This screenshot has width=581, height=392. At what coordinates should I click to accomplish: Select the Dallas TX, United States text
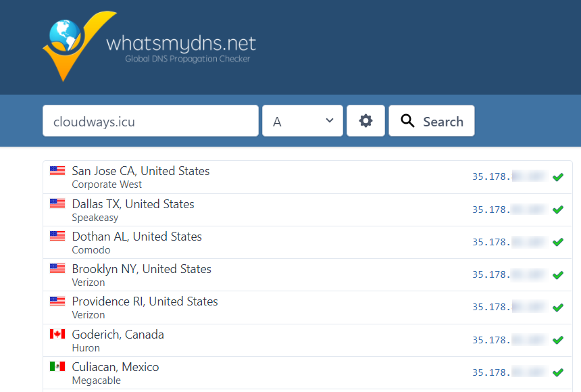[133, 204]
